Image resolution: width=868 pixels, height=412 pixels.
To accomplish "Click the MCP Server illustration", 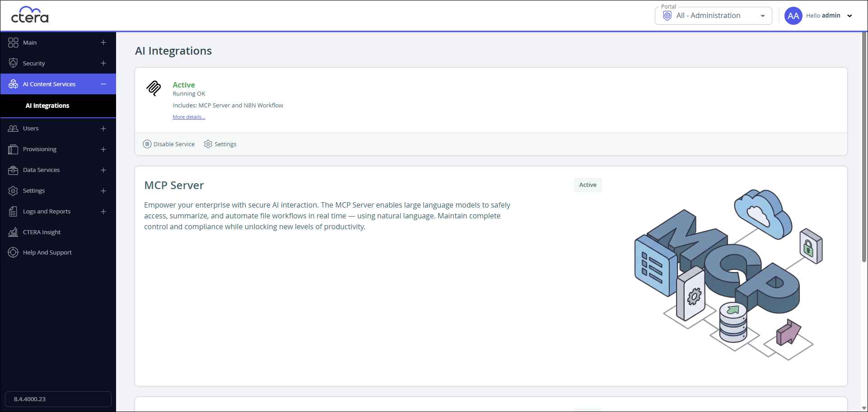I will pos(728,274).
